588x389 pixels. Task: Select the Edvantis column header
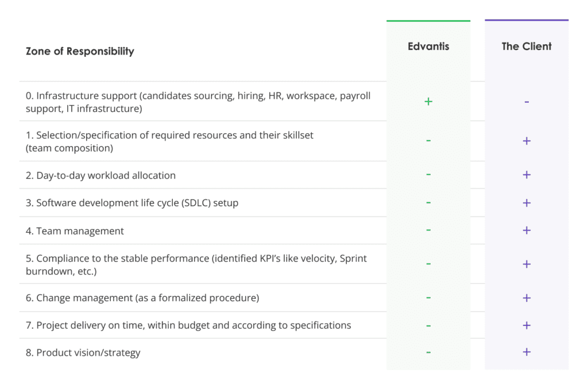[x=428, y=46]
